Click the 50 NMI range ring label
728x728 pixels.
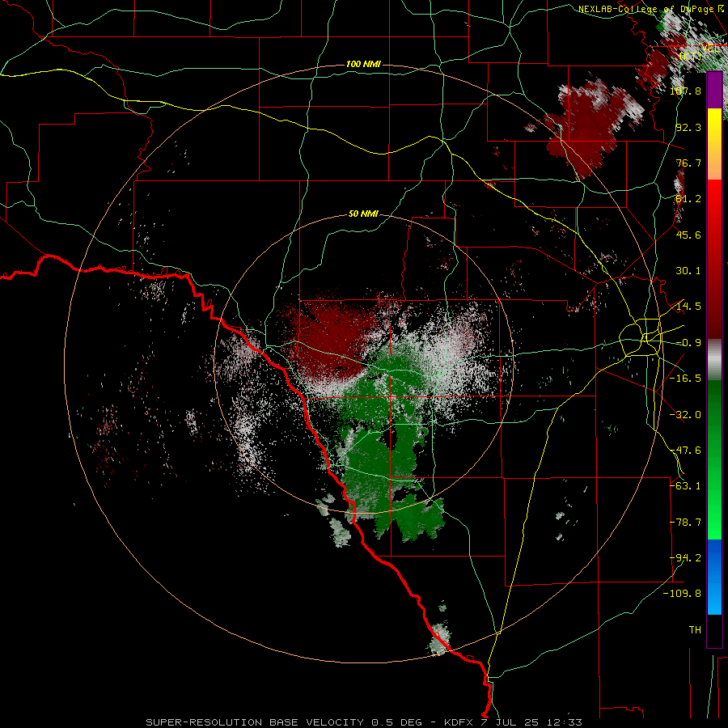click(x=363, y=214)
